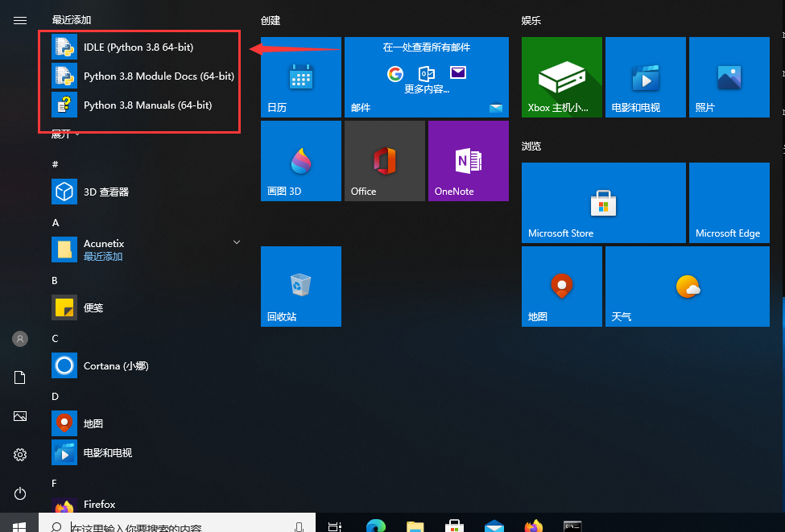Screen dimensions: 785x532
Task: Open the 回收站 tile
Action: click(x=300, y=287)
